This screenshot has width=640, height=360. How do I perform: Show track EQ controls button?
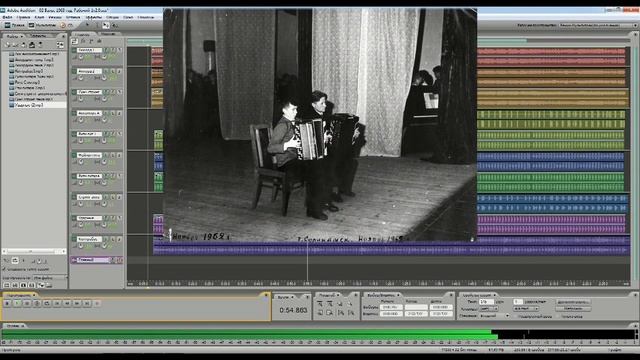coord(99,41)
